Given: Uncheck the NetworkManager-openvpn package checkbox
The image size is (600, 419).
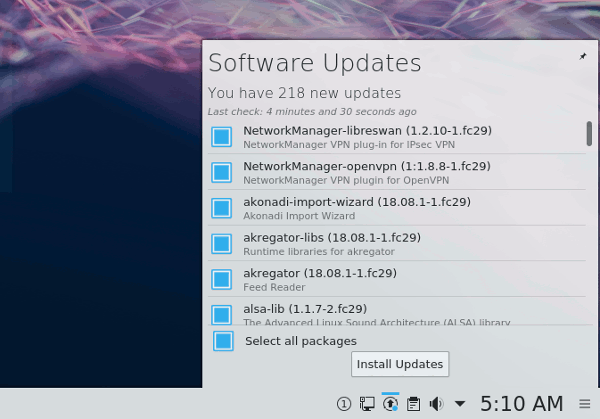Looking at the screenshot, I should (x=222, y=172).
